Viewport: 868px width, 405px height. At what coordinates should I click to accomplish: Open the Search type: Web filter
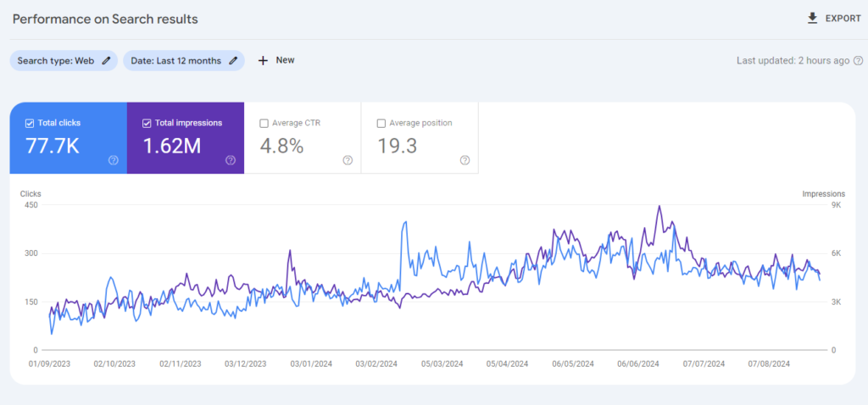click(x=56, y=61)
